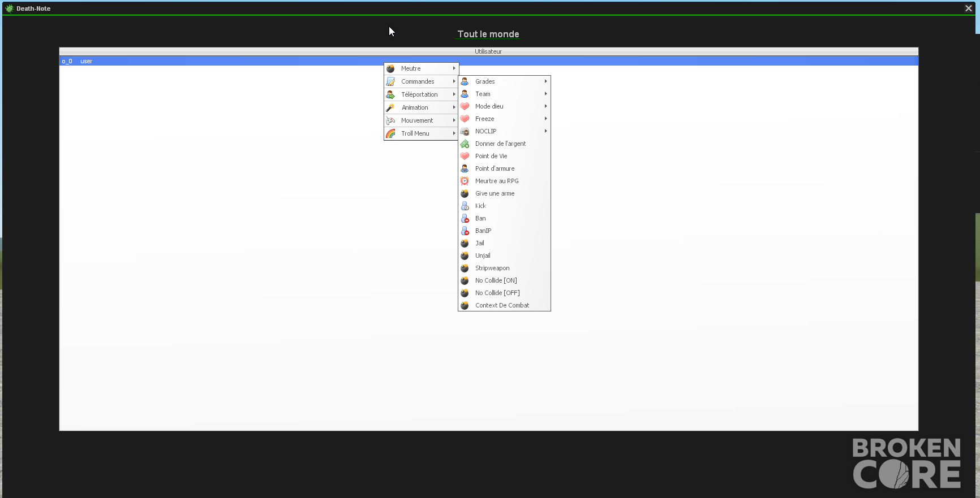This screenshot has height=498, width=980.
Task: Expand the Grades submenu arrow
Action: point(545,81)
